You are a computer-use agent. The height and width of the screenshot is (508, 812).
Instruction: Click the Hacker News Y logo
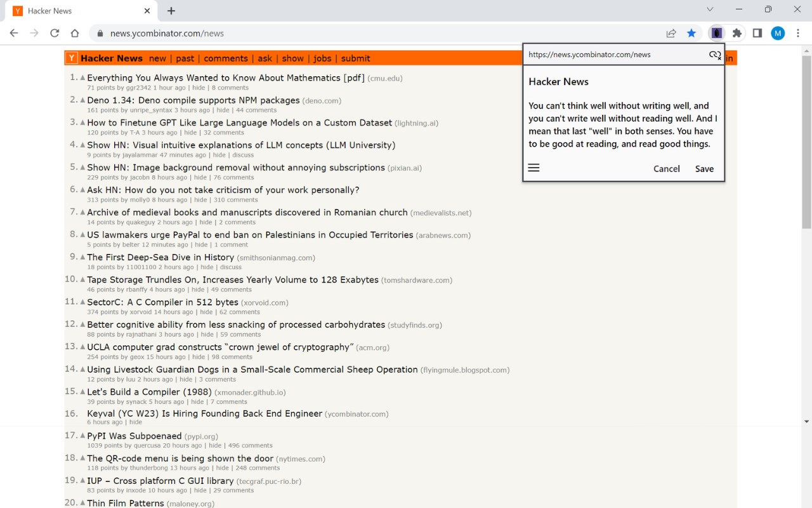click(x=72, y=58)
